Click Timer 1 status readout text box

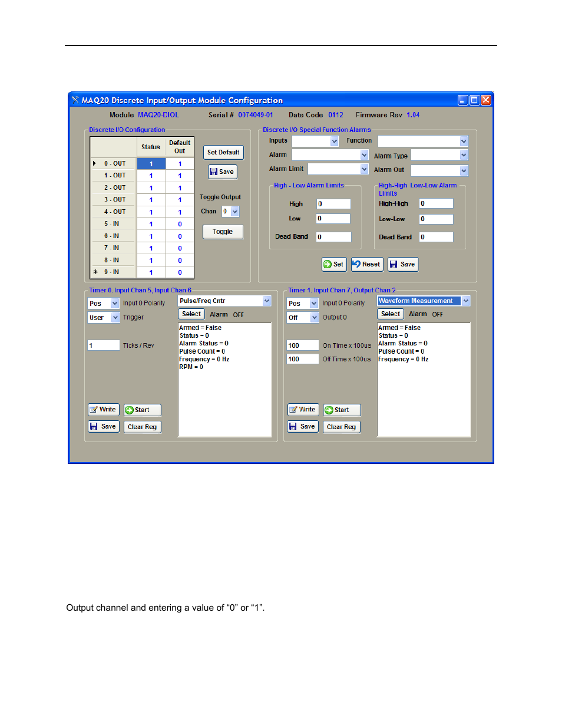[424, 380]
